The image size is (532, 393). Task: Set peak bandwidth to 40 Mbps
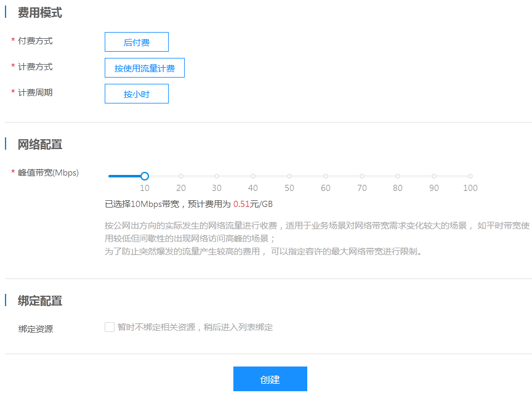point(253,176)
